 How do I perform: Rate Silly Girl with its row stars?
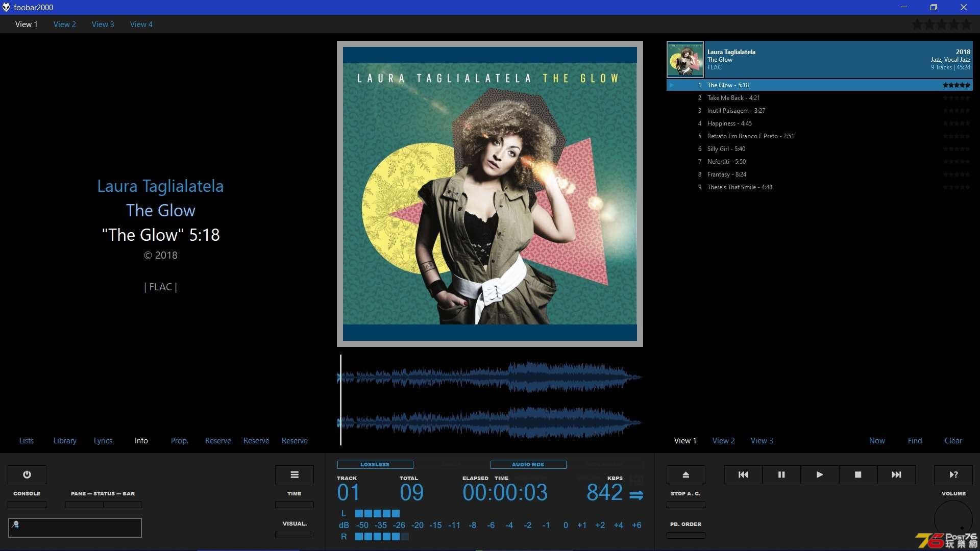[957, 149]
